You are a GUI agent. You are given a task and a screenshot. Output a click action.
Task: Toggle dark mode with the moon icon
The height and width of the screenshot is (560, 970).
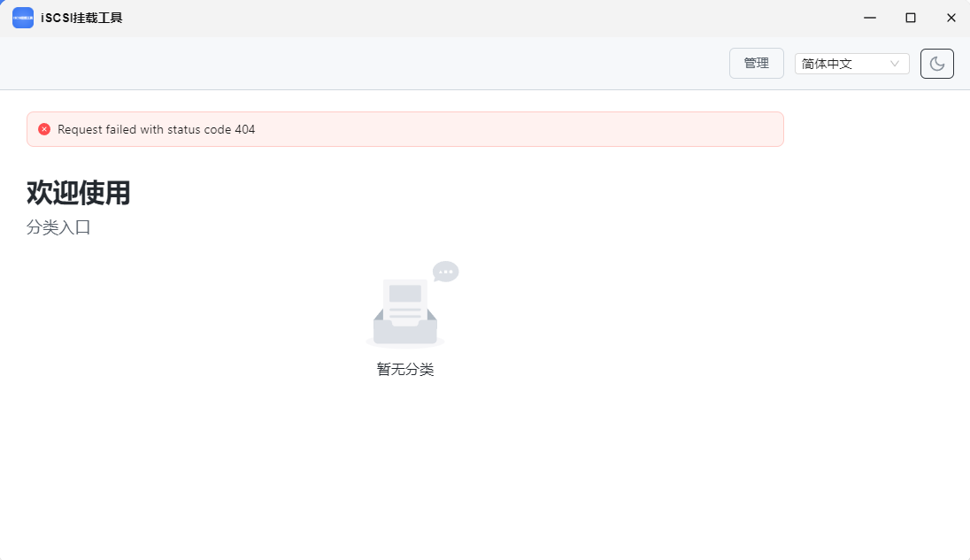point(936,64)
